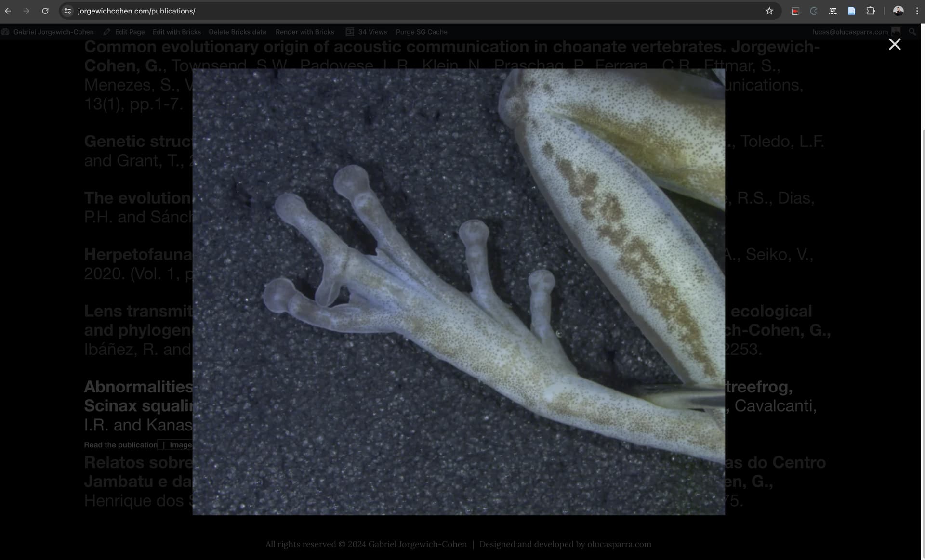925x560 pixels.
Task: Click the admin bar search magnifier icon
Action: coord(912,32)
